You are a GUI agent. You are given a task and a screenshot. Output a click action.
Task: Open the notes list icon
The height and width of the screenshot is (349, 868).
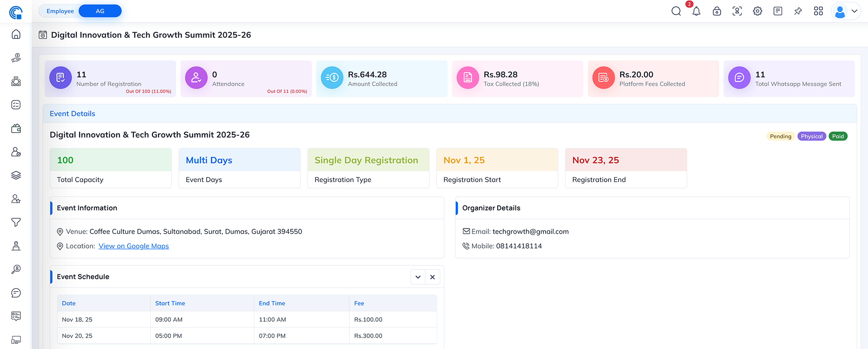point(778,11)
